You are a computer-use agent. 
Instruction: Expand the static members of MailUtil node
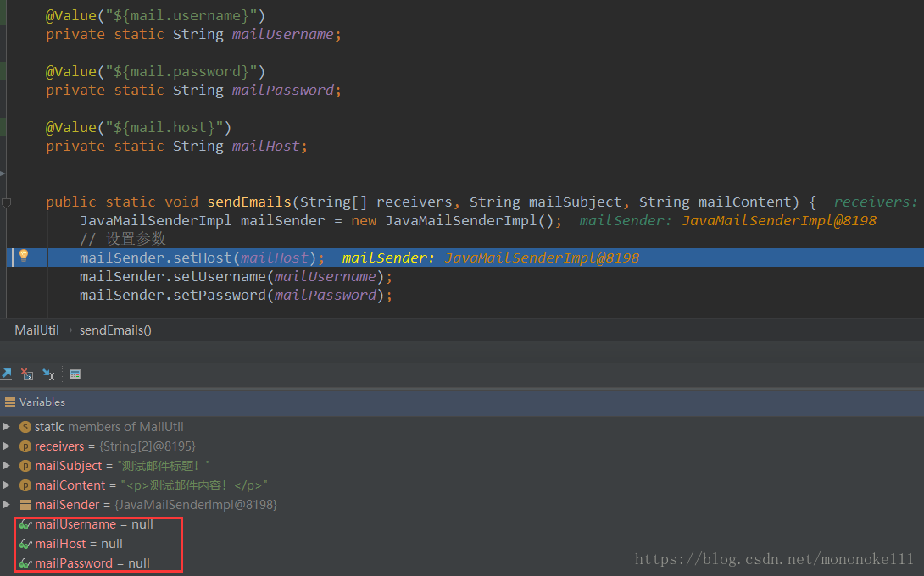[x=8, y=427]
